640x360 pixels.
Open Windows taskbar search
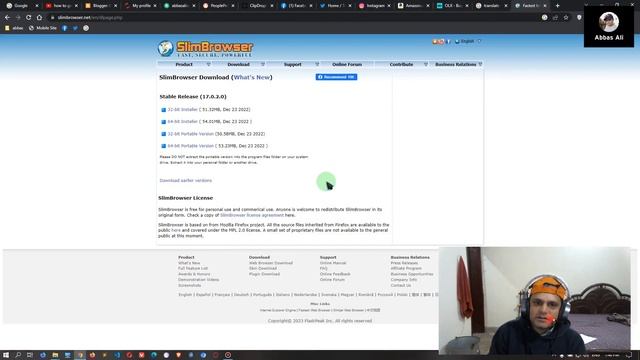(18, 355)
